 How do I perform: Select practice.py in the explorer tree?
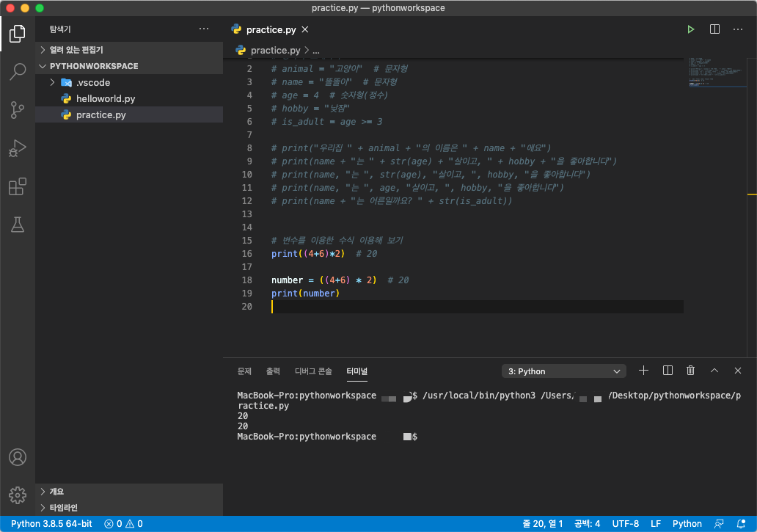click(x=129, y=115)
